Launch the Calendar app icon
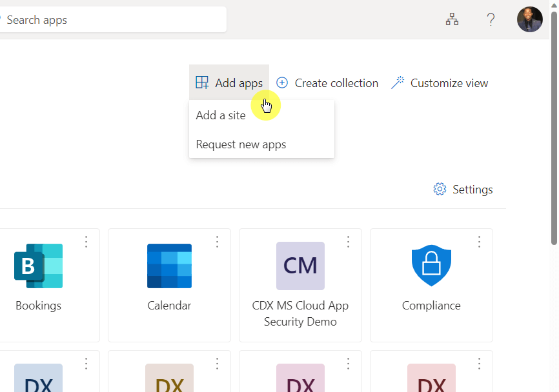Viewport: 559px width, 392px height. [169, 266]
